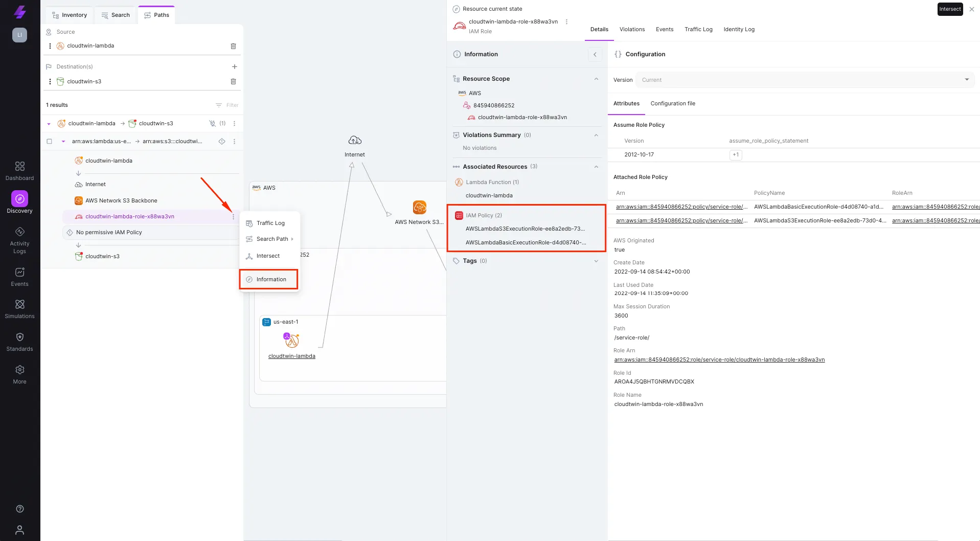Open the Traffic Log tab
Image resolution: width=980 pixels, height=541 pixels.
coord(698,29)
